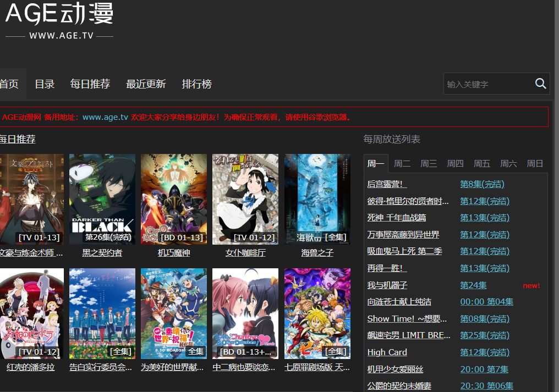Open 万事屋斋藤到异世界 schedule entry
Viewport: 559px width, 392px height.
[403, 235]
